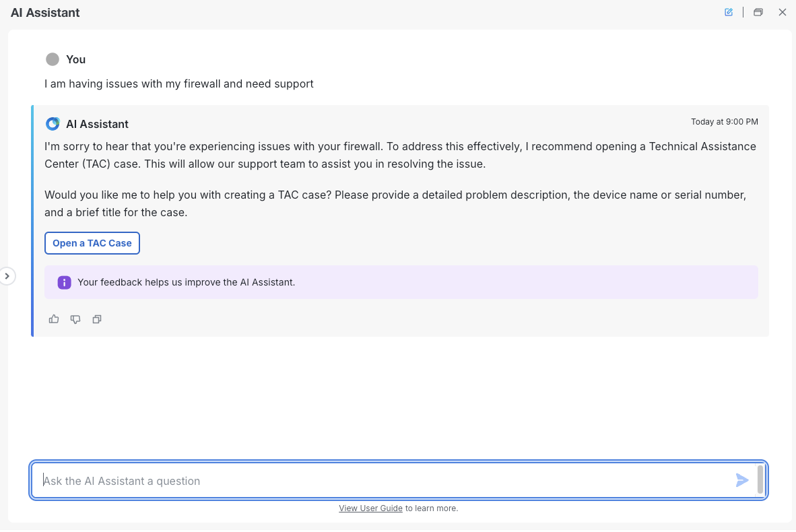Send the message with the arrow icon
796x532 pixels.
point(742,480)
